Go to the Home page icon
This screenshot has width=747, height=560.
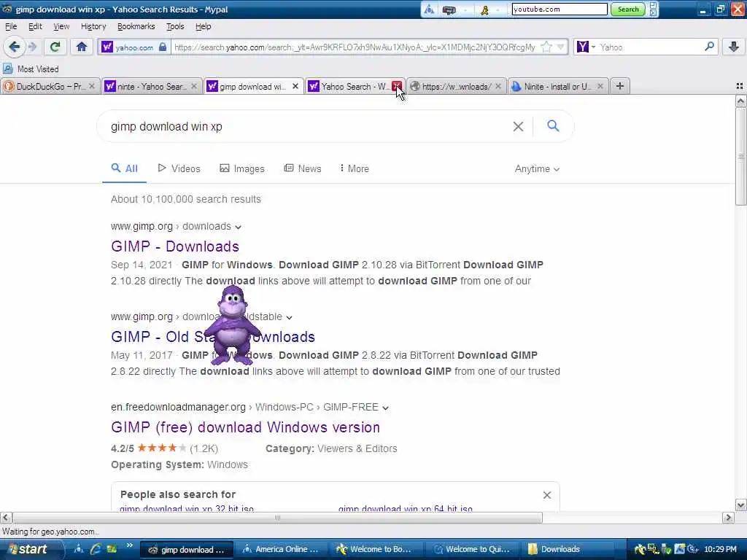[x=82, y=47]
